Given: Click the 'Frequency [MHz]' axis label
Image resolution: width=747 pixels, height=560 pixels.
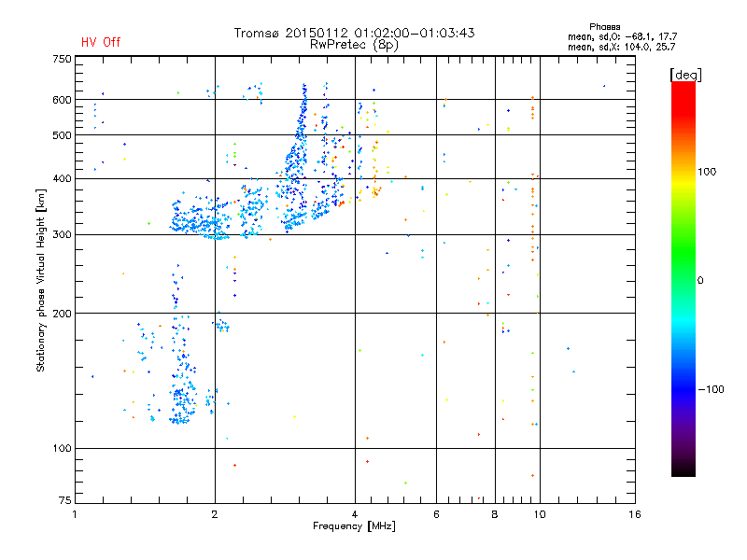Looking at the screenshot, I should [x=354, y=526].
